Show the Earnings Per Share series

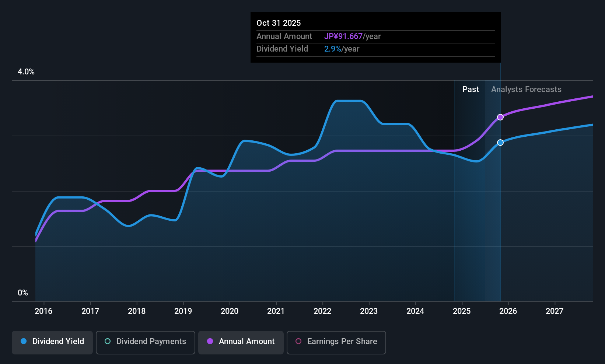point(336,343)
